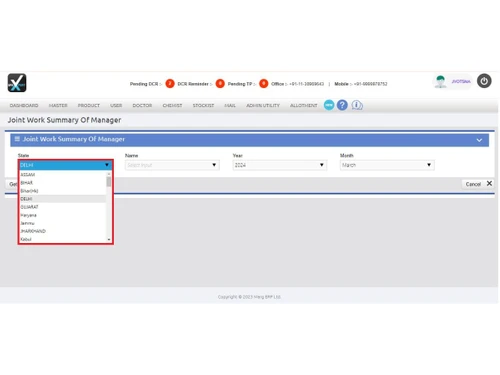Select the highlighted DELHI list option
The width and height of the screenshot is (500, 375).
pos(63,199)
